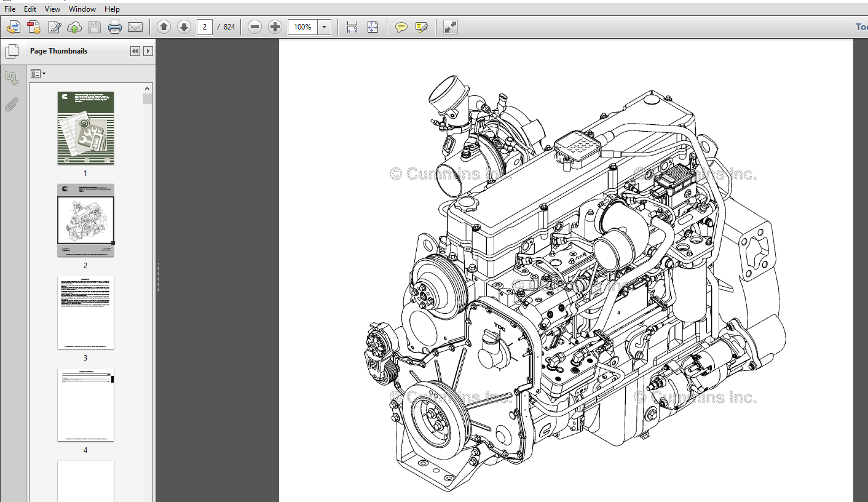Select the Highlight Text tool
868x502 pixels.
[x=421, y=27]
